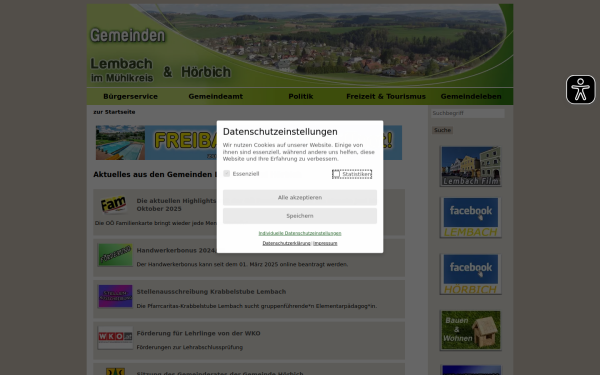Image resolution: width=600 pixels, height=375 pixels.
Task: Open the Impressum link
Action: pyautogui.click(x=325, y=243)
